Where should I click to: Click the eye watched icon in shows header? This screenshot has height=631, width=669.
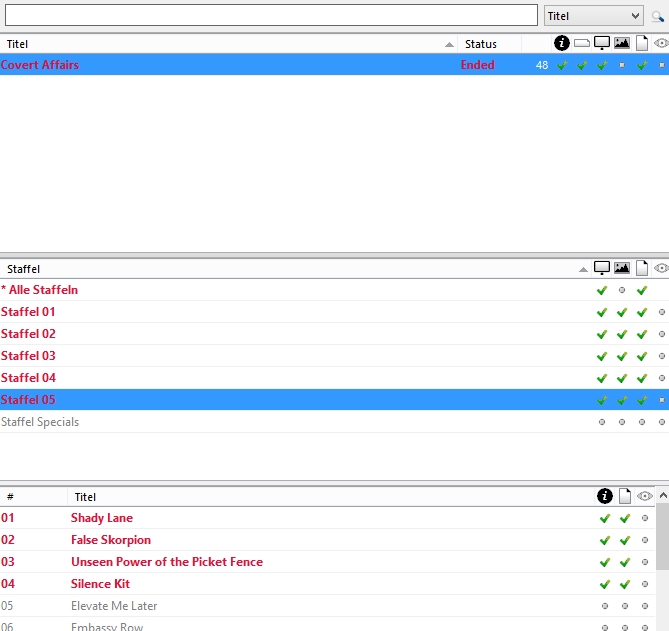point(661,43)
